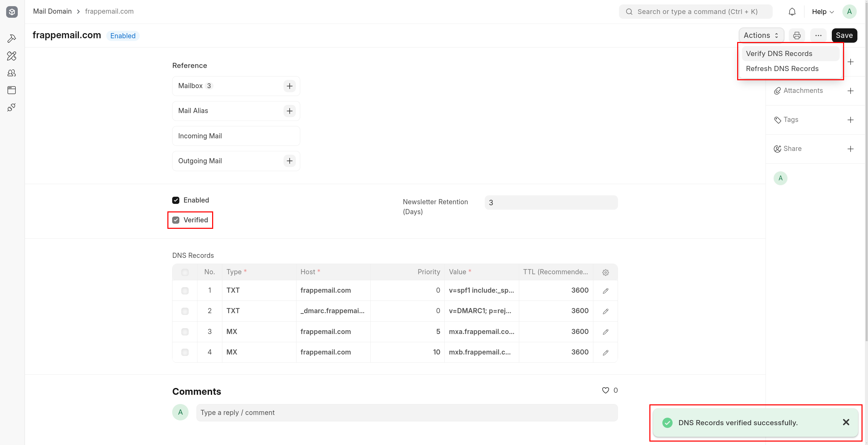Screen dimensions: 868x445
Task: Edit DNS row 2 with pencil icon
Action: pos(605,311)
